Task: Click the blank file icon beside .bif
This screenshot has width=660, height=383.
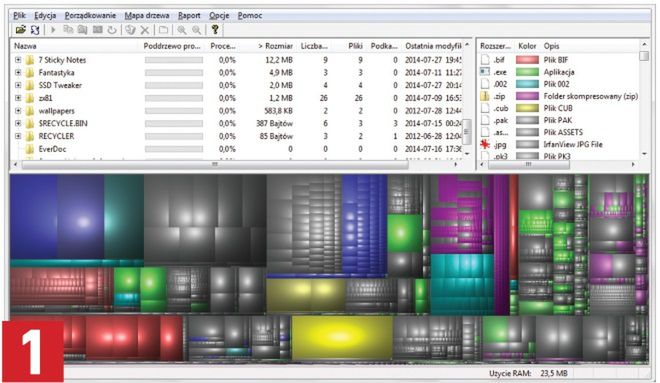Action: point(485,60)
